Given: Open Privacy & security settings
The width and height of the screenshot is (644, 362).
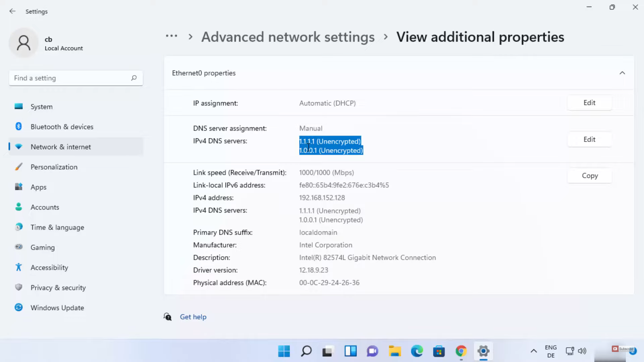Looking at the screenshot, I should 58,288.
